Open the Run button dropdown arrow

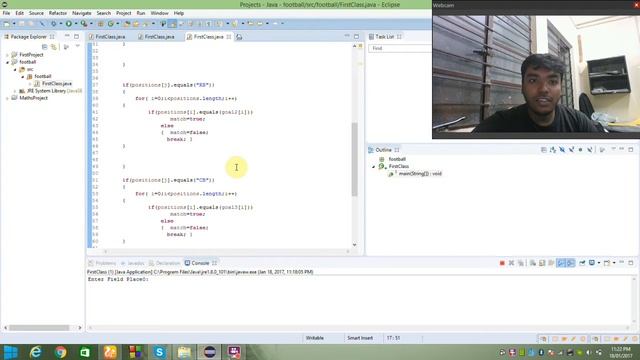point(76,24)
